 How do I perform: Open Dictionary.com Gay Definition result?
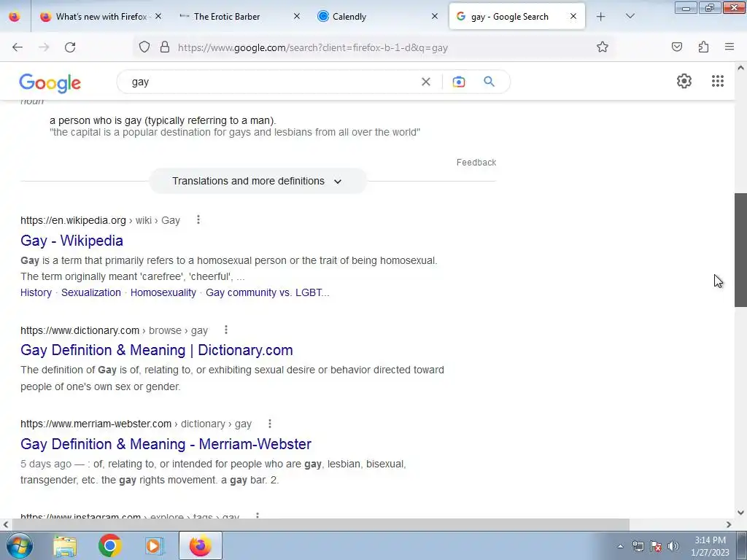point(157,350)
